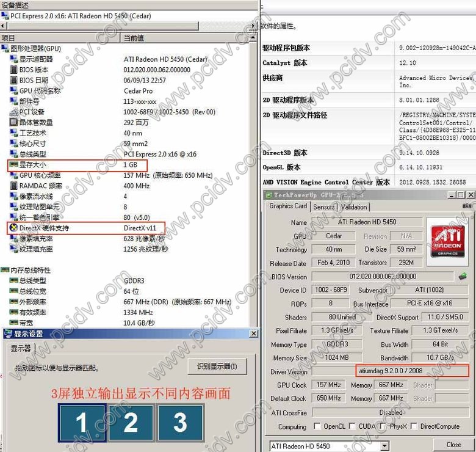This screenshot has height=452, width=476.
Task: Minimize the TechPowerUp GPU-Z window
Action: pyautogui.click(x=452, y=195)
